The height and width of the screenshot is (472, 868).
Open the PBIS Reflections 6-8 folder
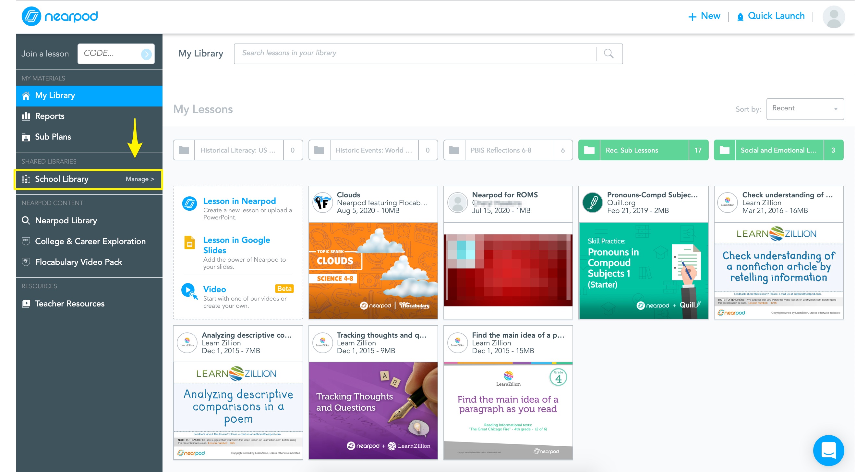500,150
